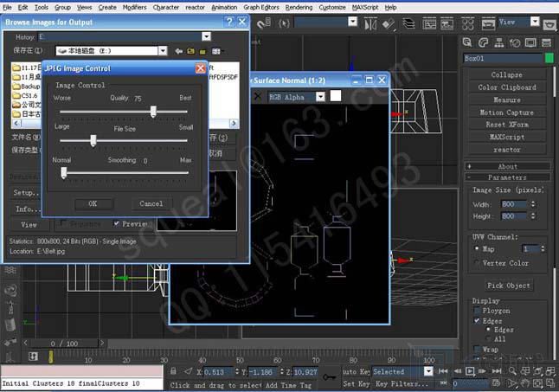Click the Mirror tool in the main toolbar
559x392 pixels.
click(370, 24)
